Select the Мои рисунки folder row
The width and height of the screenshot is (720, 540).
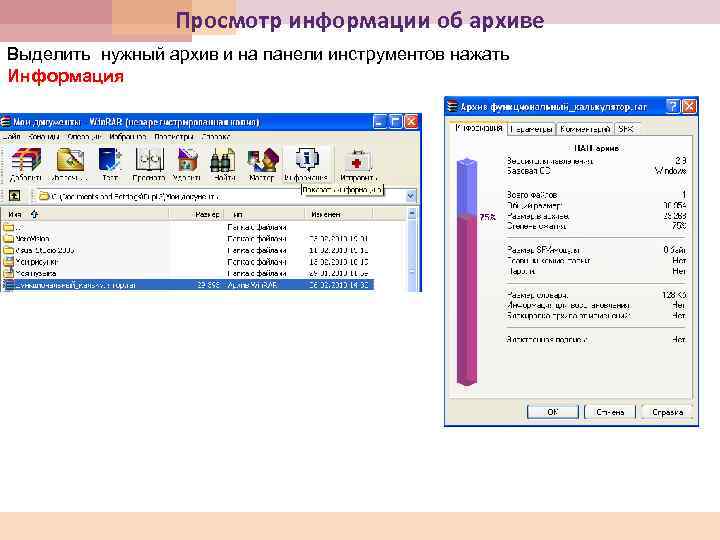pyautogui.click(x=187, y=262)
